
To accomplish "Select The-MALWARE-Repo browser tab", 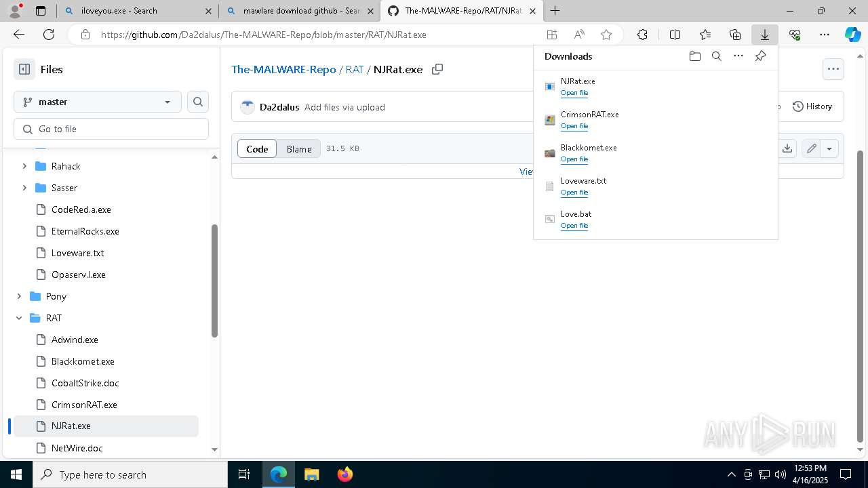I will click(462, 11).
